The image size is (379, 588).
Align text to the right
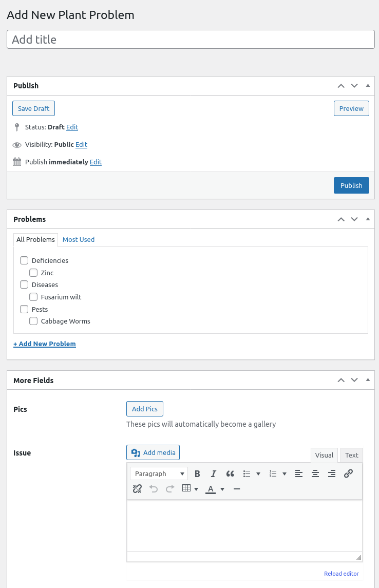(x=332, y=474)
